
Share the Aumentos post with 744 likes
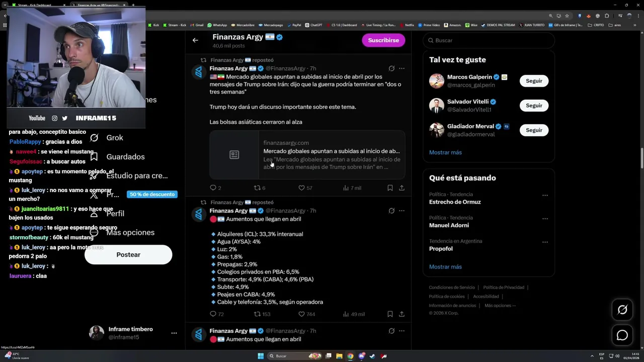(401, 314)
